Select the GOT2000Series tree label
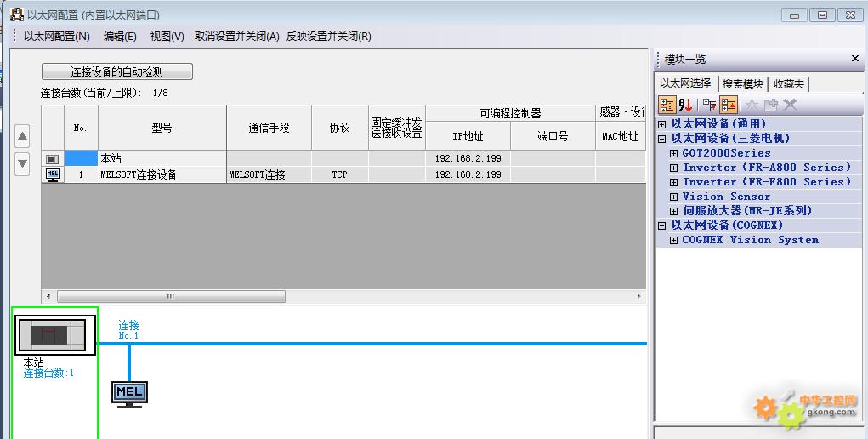Image resolution: width=868 pixels, height=439 pixels. 726,153
